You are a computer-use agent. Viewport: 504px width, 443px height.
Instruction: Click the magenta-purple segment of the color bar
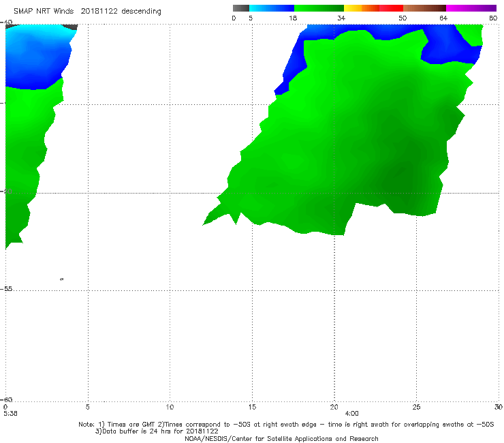[471, 8]
